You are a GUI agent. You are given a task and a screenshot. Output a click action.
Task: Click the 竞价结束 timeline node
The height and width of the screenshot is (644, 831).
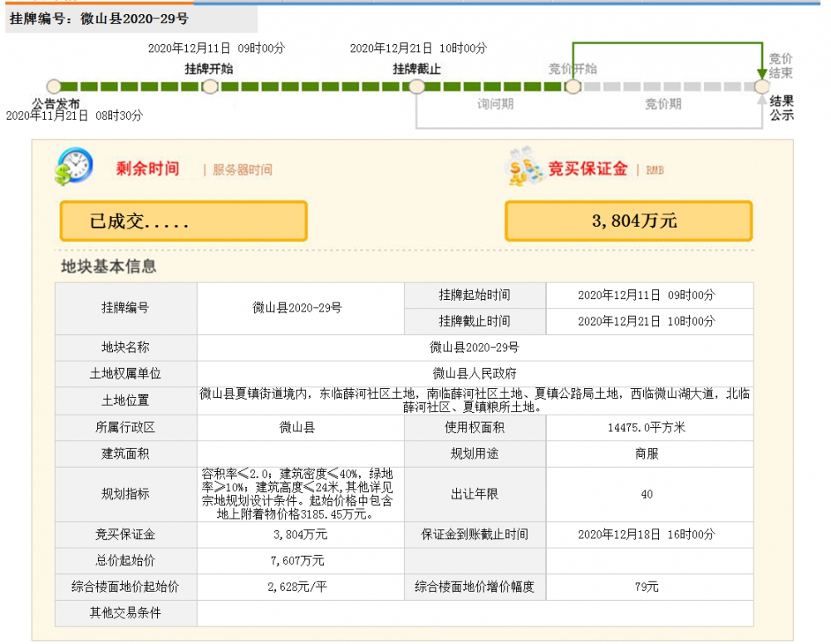pyautogui.click(x=762, y=86)
